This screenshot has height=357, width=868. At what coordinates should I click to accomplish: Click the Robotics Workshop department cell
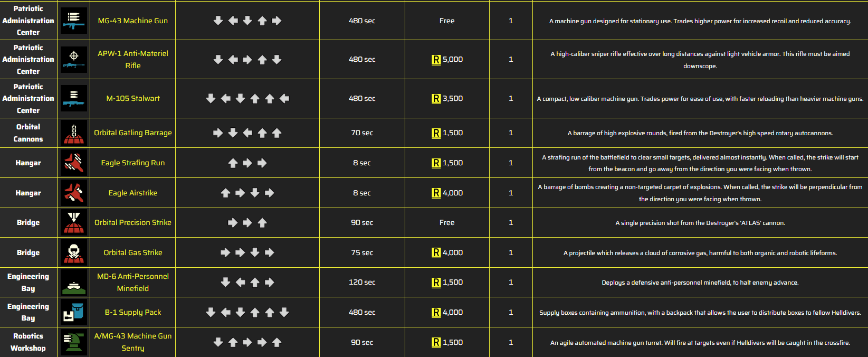point(28,342)
